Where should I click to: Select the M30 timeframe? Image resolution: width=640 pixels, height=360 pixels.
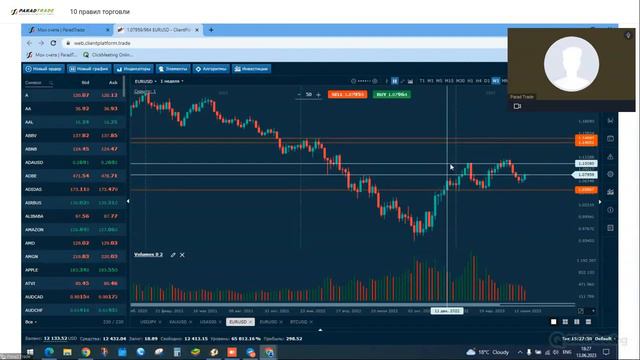pyautogui.click(x=460, y=81)
